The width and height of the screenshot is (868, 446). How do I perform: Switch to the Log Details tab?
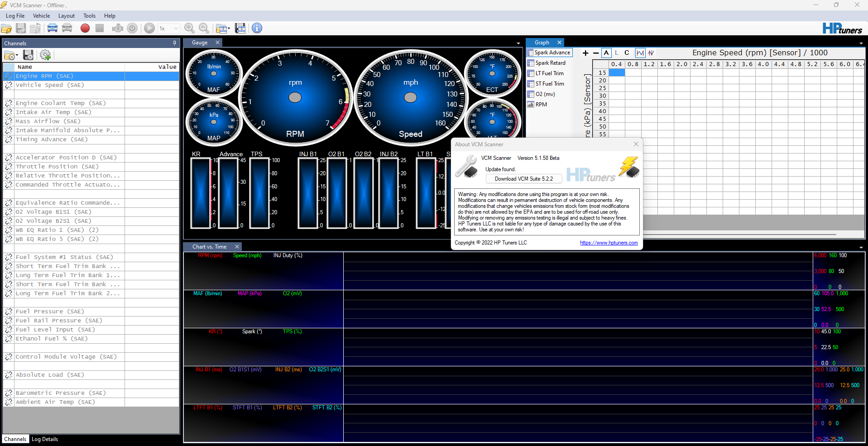click(x=45, y=439)
